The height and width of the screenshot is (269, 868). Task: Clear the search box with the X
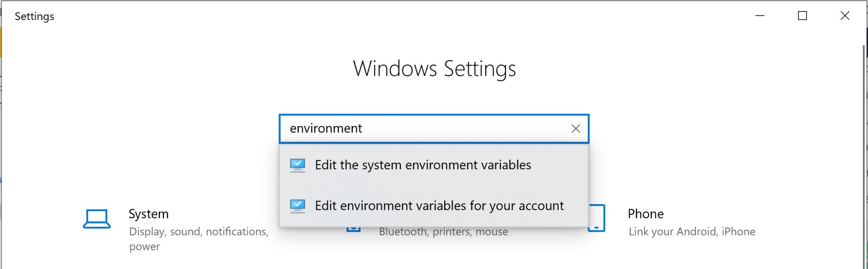pos(576,129)
